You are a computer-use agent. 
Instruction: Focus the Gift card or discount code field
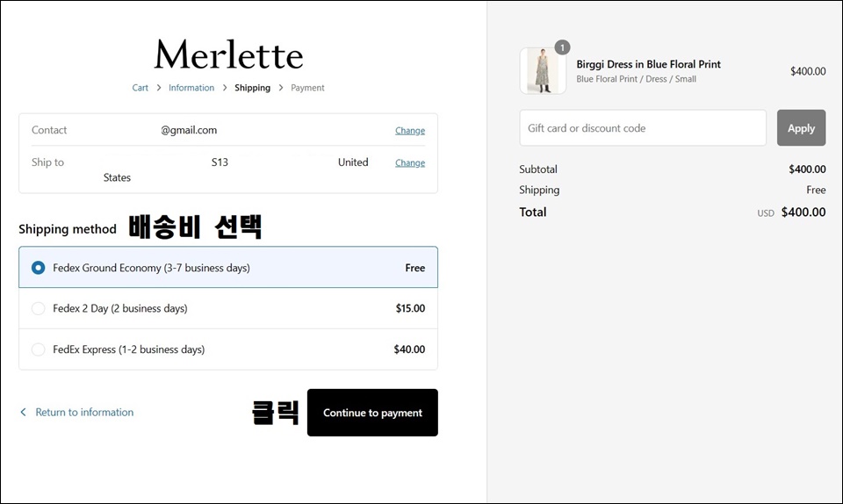point(643,128)
